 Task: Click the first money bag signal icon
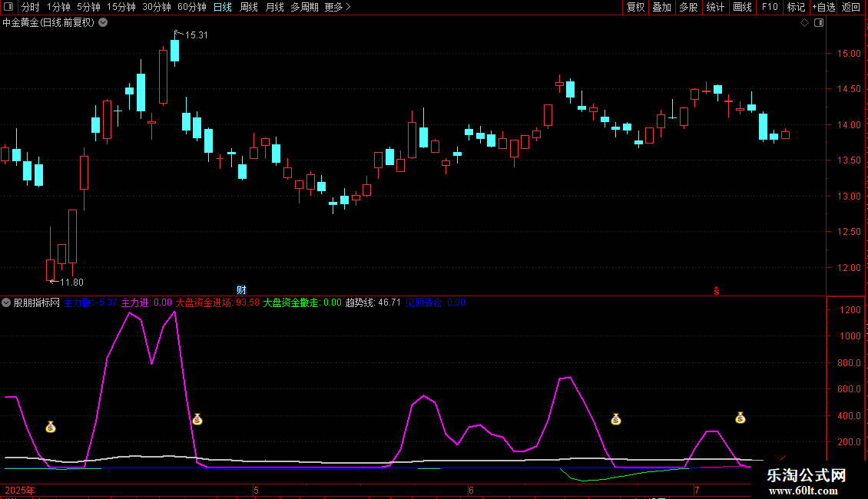pos(51,427)
